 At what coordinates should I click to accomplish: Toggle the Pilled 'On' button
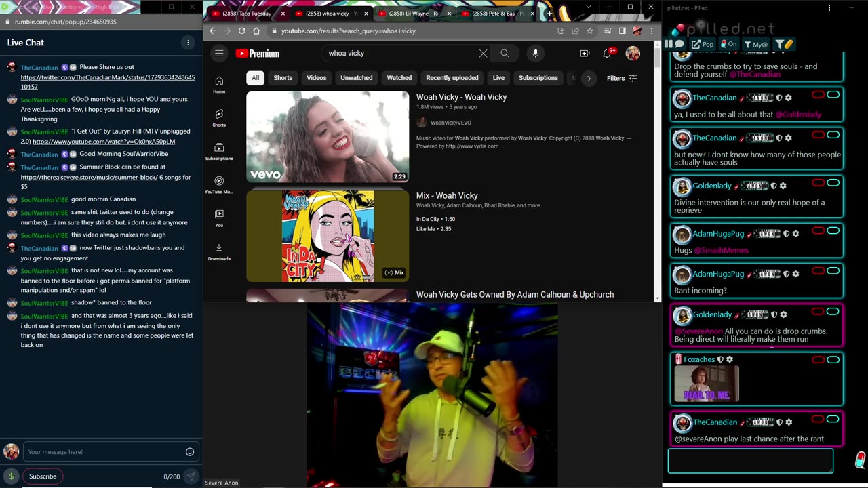[729, 44]
